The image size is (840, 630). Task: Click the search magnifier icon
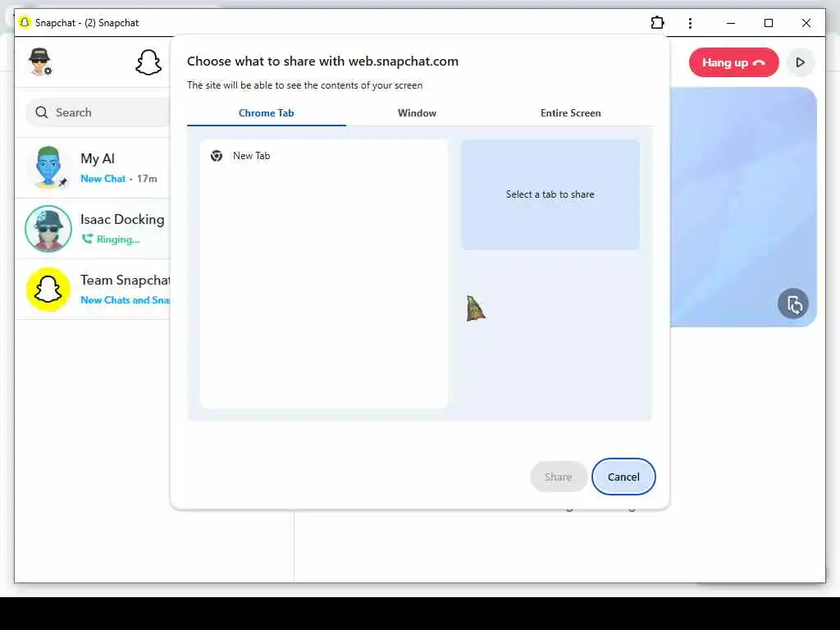(42, 112)
